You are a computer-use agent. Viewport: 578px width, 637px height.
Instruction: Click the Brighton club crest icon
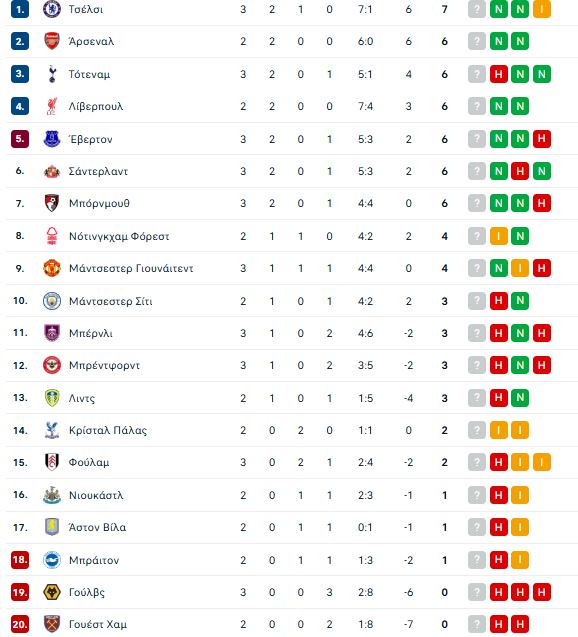pyautogui.click(x=52, y=560)
